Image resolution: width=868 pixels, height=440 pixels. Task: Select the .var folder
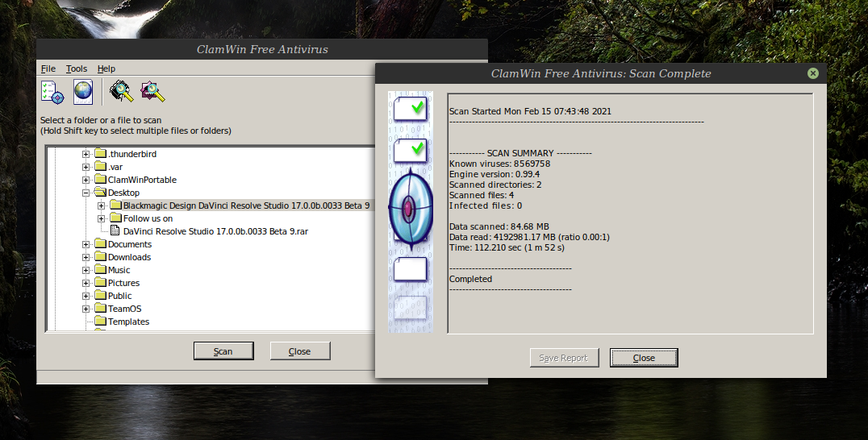pos(115,167)
